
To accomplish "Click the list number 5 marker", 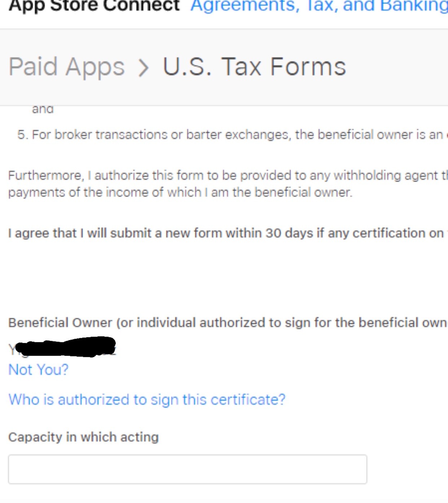I will [x=22, y=134].
